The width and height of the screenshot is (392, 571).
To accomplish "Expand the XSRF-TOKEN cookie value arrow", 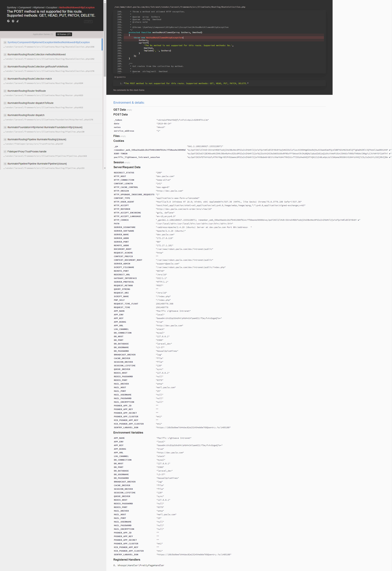I will pyautogui.click(x=390, y=154).
